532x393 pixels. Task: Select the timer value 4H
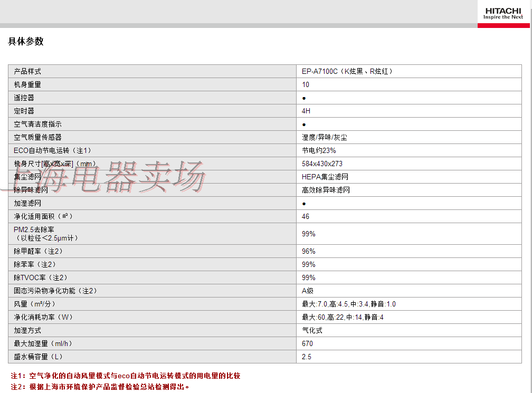[306, 111]
